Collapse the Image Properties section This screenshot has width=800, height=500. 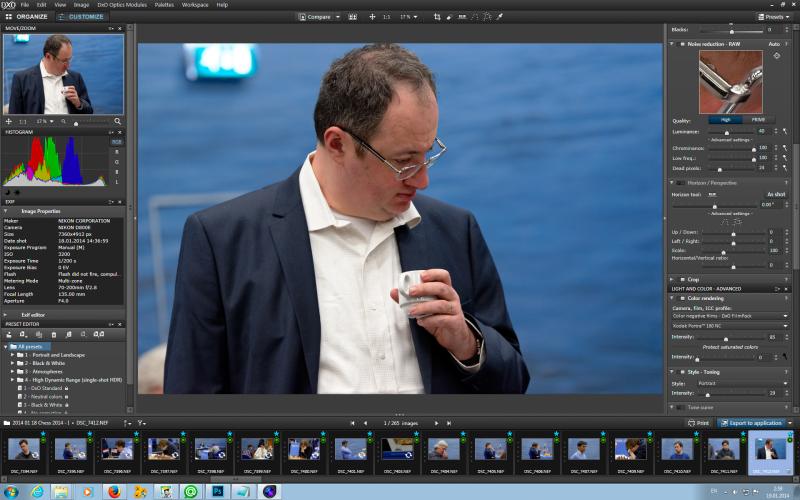coord(6,211)
